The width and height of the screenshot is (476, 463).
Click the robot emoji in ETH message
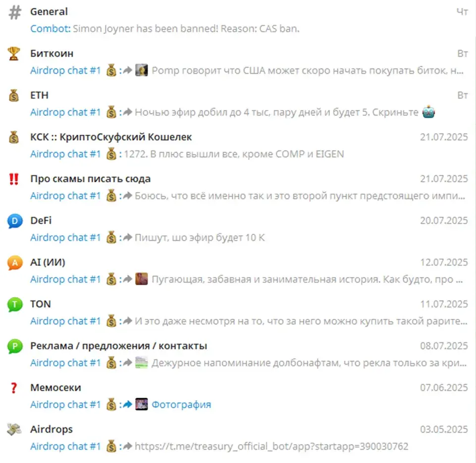[x=428, y=112]
